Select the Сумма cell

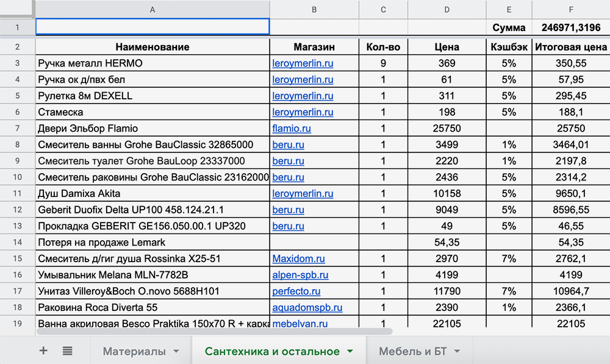tap(509, 27)
